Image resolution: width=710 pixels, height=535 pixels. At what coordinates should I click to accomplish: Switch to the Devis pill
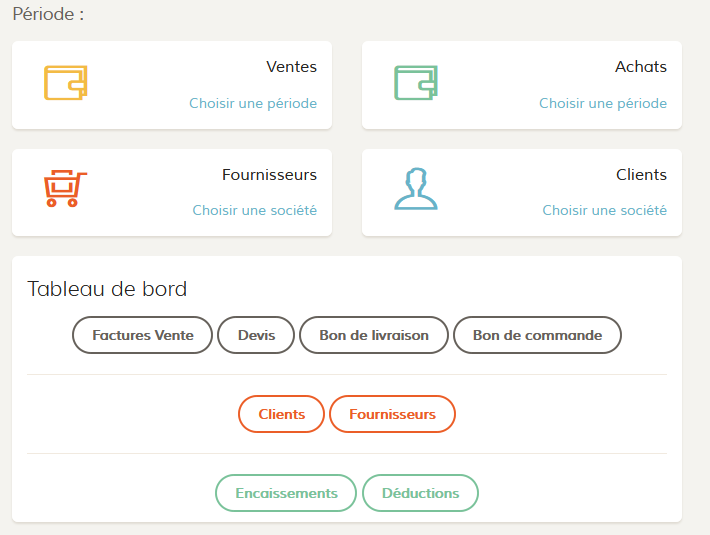(256, 335)
